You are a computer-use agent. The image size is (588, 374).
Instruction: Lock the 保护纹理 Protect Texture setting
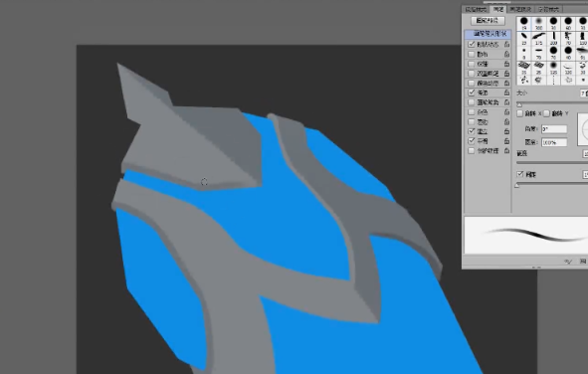pyautogui.click(x=506, y=150)
